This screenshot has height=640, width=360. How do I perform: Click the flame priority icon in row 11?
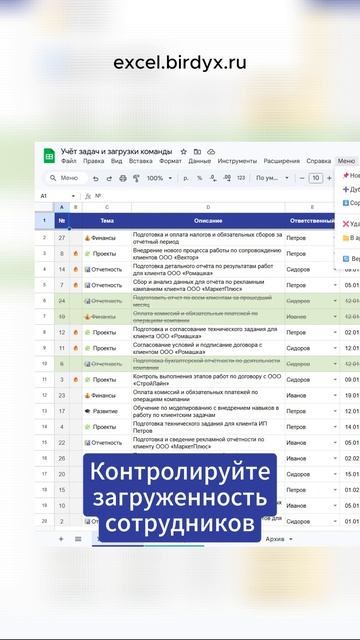(76, 380)
